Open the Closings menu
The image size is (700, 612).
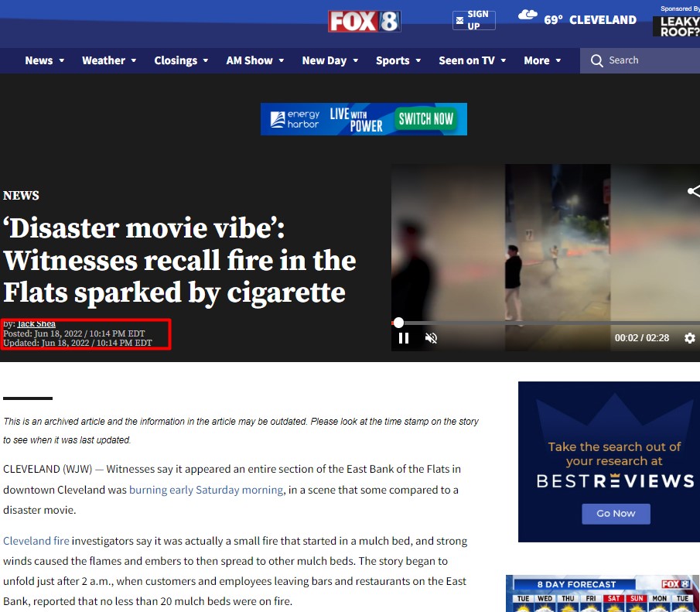coord(181,60)
